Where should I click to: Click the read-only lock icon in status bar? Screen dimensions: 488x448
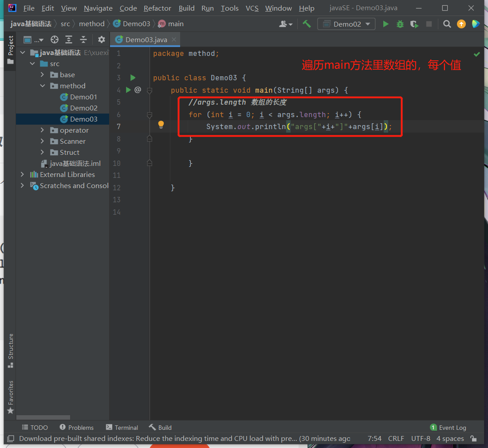[473, 439]
